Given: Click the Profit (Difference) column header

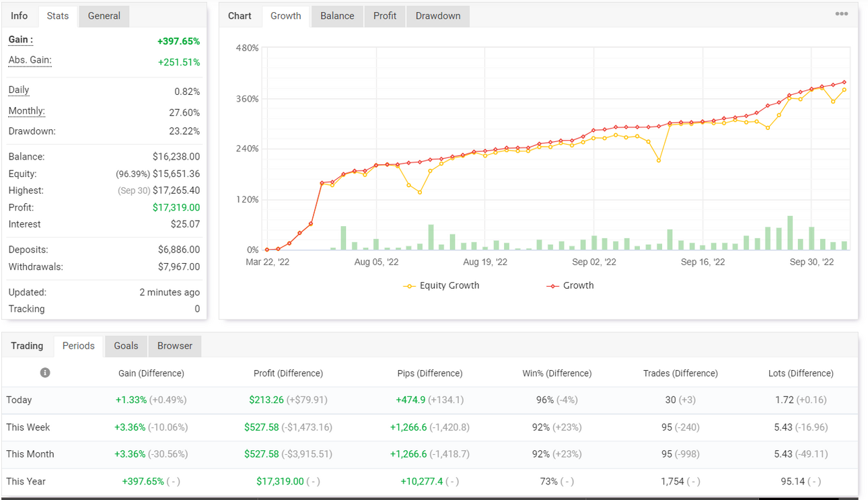Looking at the screenshot, I should click(288, 373).
